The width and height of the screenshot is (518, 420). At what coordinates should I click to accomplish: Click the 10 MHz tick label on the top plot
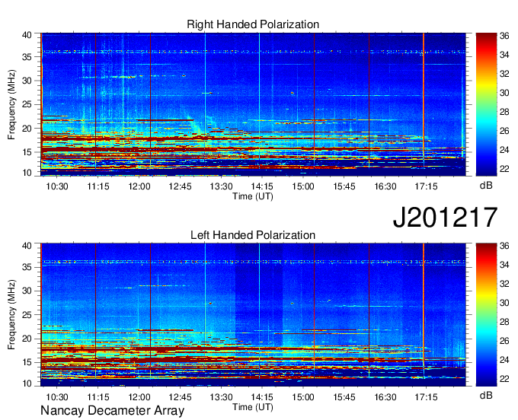(x=27, y=173)
